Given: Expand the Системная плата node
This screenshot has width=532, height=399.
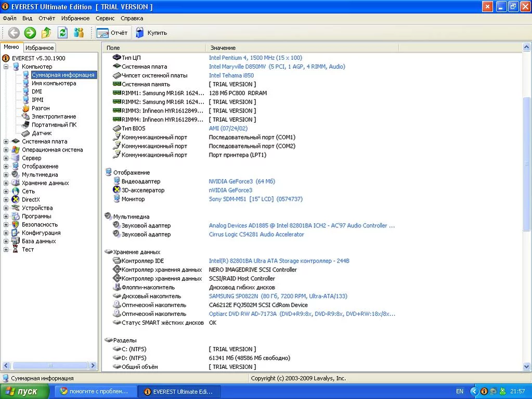Looking at the screenshot, I should point(6,141).
